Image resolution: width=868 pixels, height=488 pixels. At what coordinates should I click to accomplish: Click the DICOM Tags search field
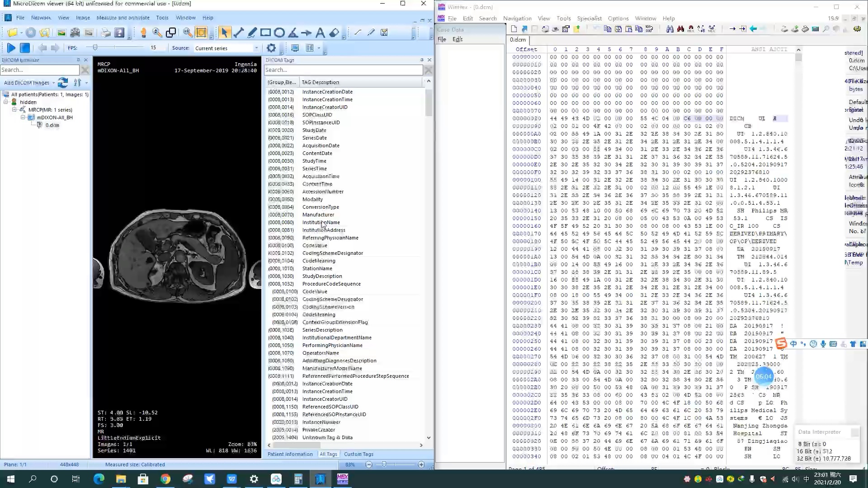[x=343, y=70]
